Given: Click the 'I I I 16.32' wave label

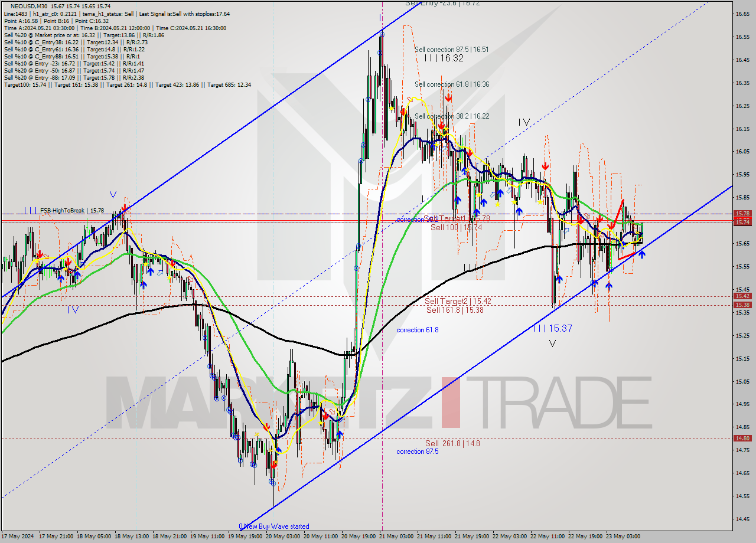Looking at the screenshot, I should 443,58.
